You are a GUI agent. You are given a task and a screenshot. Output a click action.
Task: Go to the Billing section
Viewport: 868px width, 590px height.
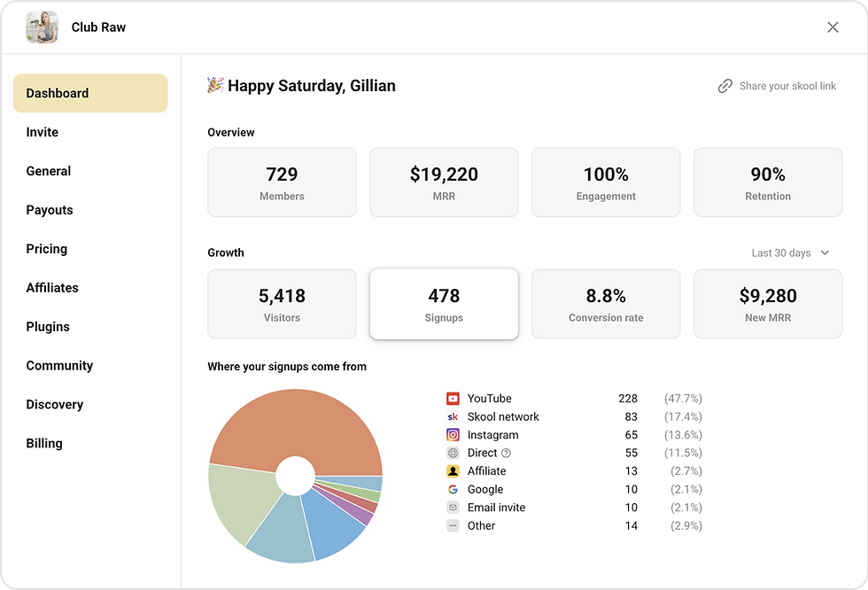pyautogui.click(x=44, y=443)
